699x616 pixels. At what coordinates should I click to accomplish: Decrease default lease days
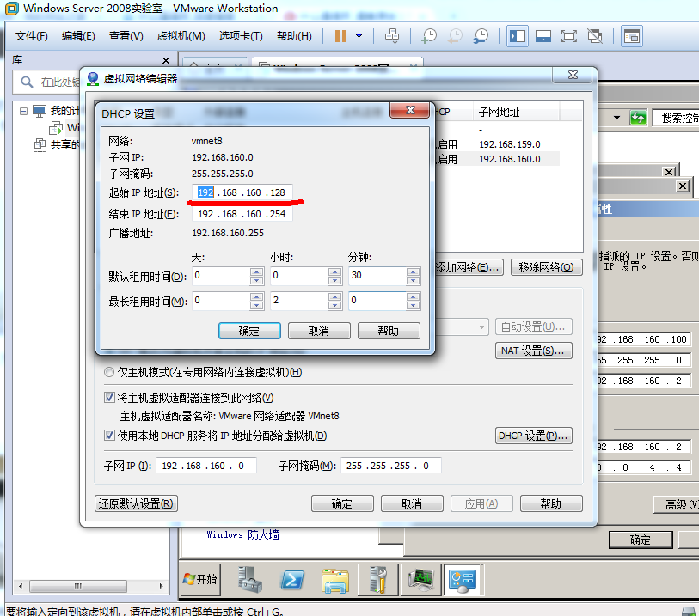pyautogui.click(x=256, y=280)
